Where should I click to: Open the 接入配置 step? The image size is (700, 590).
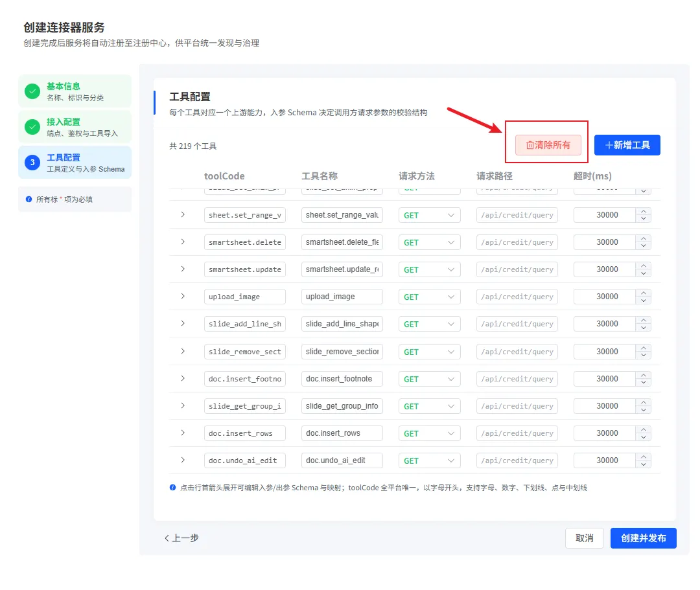point(75,127)
